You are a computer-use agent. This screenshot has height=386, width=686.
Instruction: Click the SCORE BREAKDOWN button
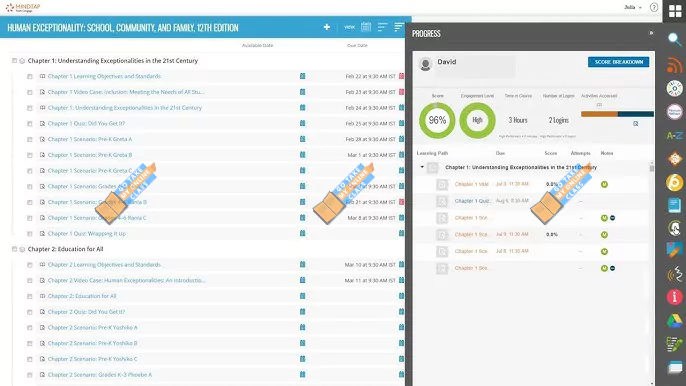click(618, 62)
